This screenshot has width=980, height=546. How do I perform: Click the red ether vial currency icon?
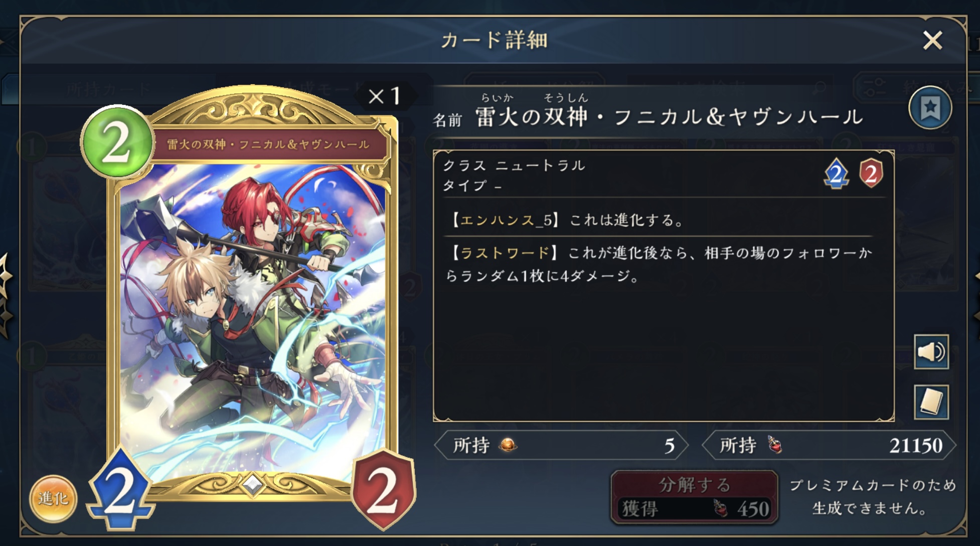tap(775, 445)
